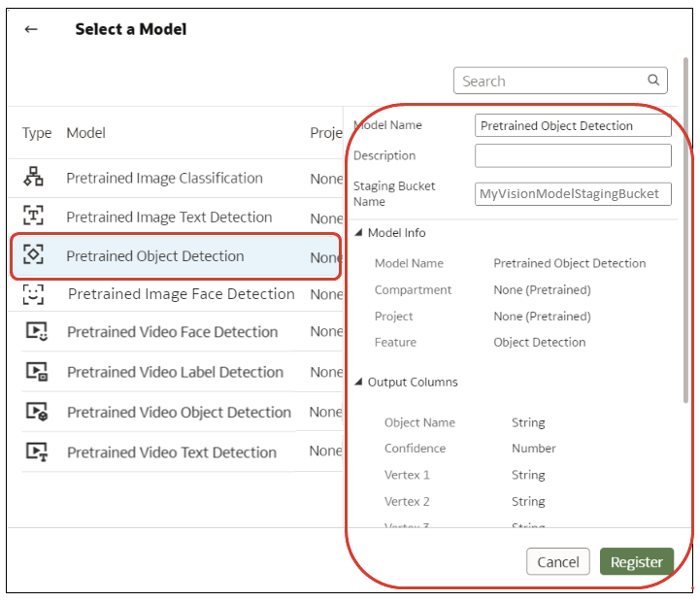Click the Object Detection model icon
700x602 pixels.
(x=34, y=255)
